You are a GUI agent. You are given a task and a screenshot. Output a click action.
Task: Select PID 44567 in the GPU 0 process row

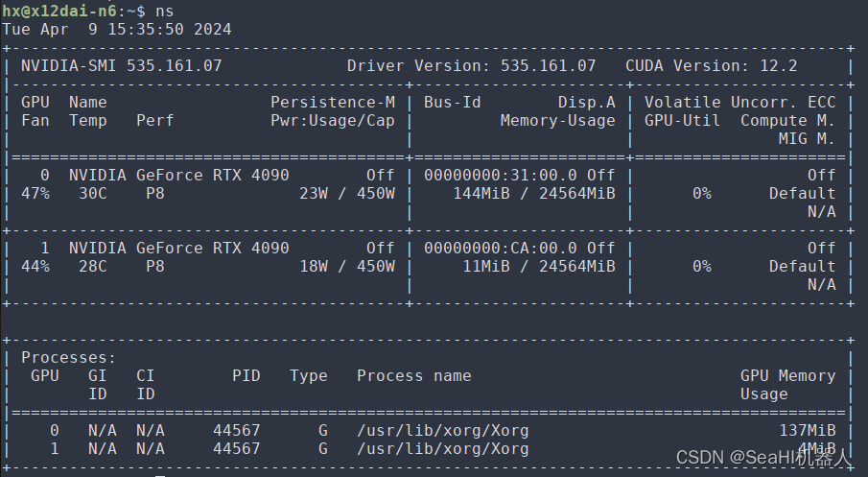[236, 431]
